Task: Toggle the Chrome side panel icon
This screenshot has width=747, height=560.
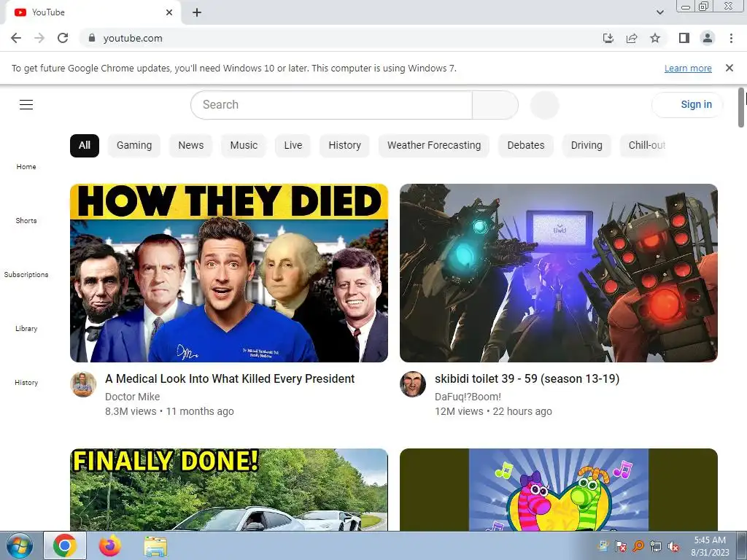Action: point(684,38)
